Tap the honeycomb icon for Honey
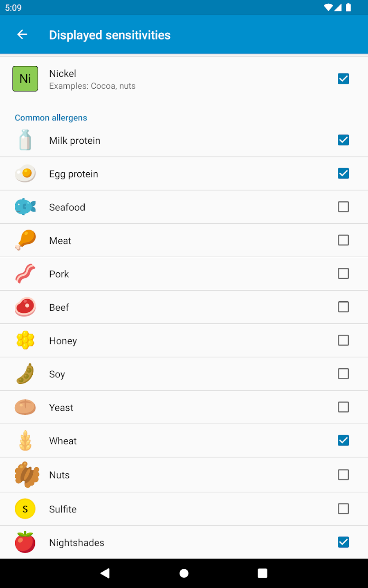Screen dimensions: 368x588 [x=25, y=340]
